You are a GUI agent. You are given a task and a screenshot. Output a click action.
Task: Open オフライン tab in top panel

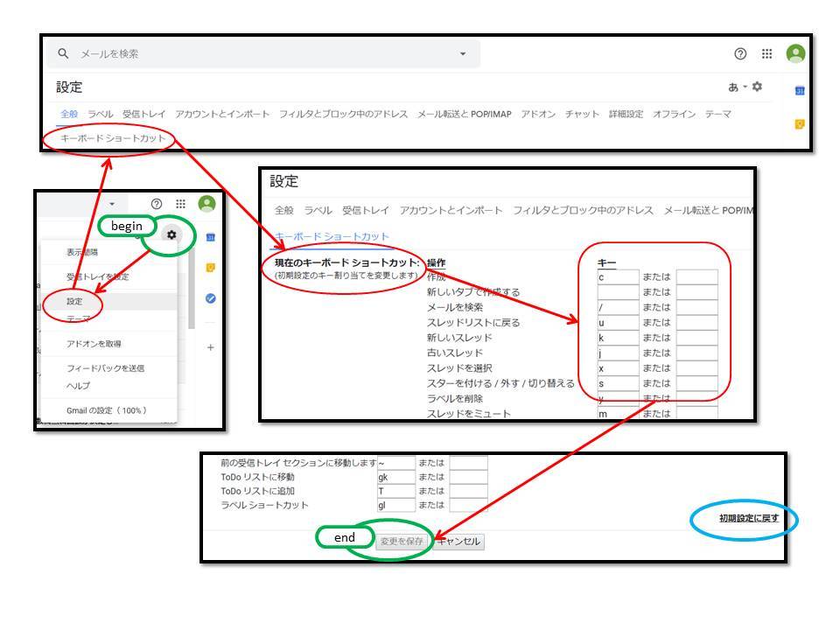674,114
